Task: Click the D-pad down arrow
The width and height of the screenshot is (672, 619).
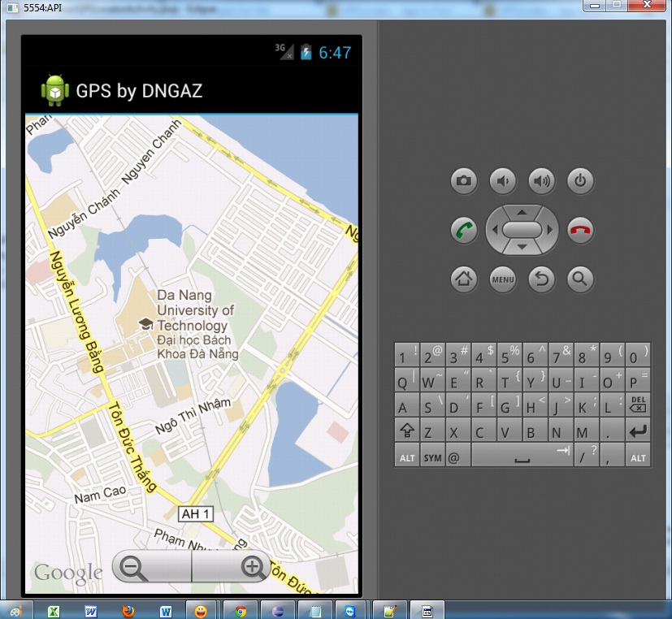Action: coord(522,247)
